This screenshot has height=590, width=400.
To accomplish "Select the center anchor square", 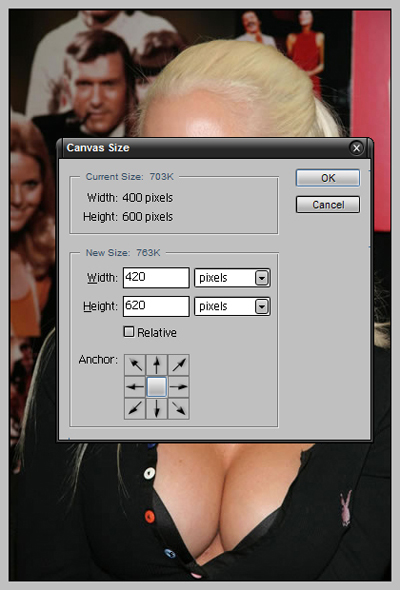I will click(x=157, y=387).
